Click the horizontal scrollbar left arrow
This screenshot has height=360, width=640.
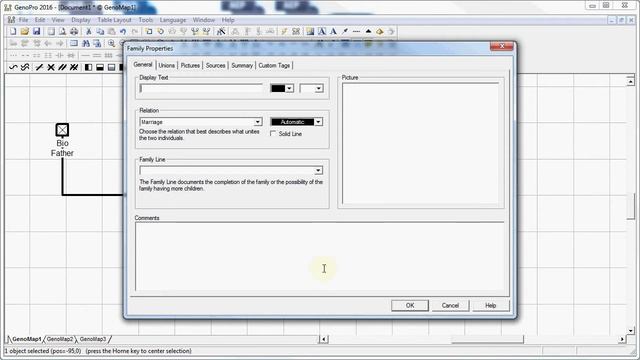324,339
